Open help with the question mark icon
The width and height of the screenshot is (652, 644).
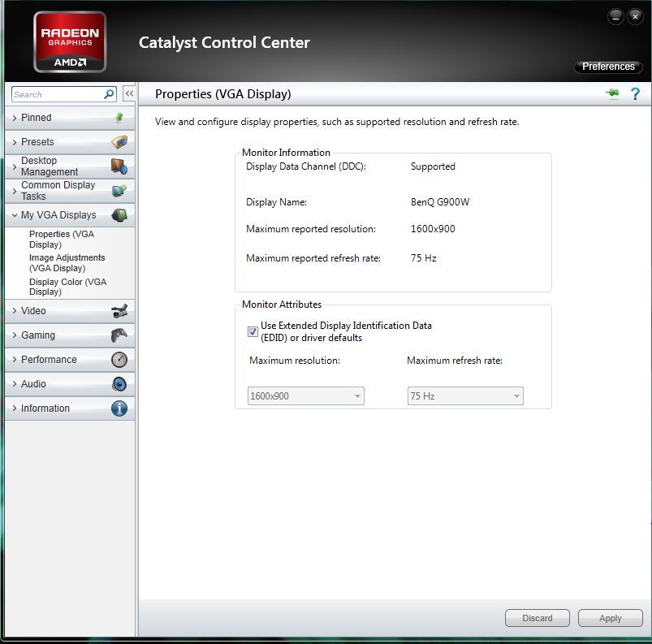(635, 94)
